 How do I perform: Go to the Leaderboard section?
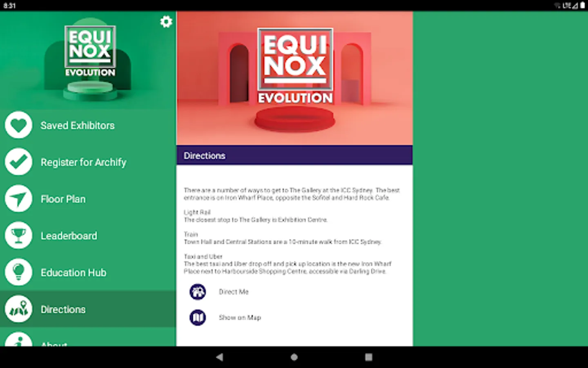coord(88,236)
